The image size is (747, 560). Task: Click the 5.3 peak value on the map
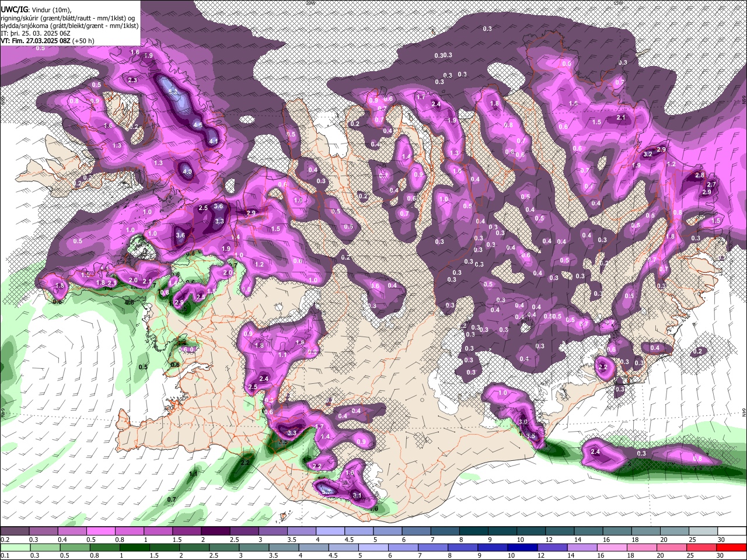pyautogui.click(x=173, y=92)
